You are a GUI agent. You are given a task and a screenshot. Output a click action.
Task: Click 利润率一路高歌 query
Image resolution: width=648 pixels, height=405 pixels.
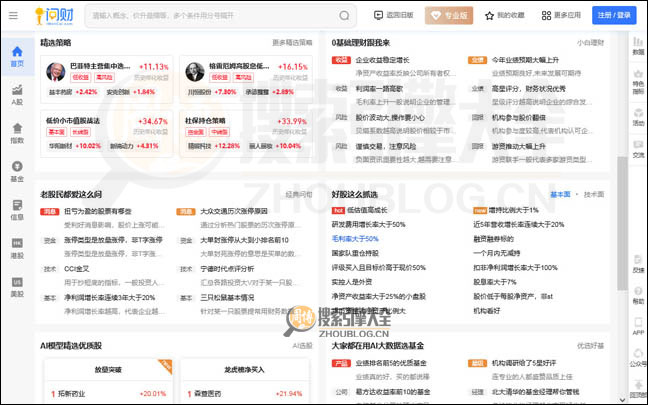pyautogui.click(x=379, y=88)
